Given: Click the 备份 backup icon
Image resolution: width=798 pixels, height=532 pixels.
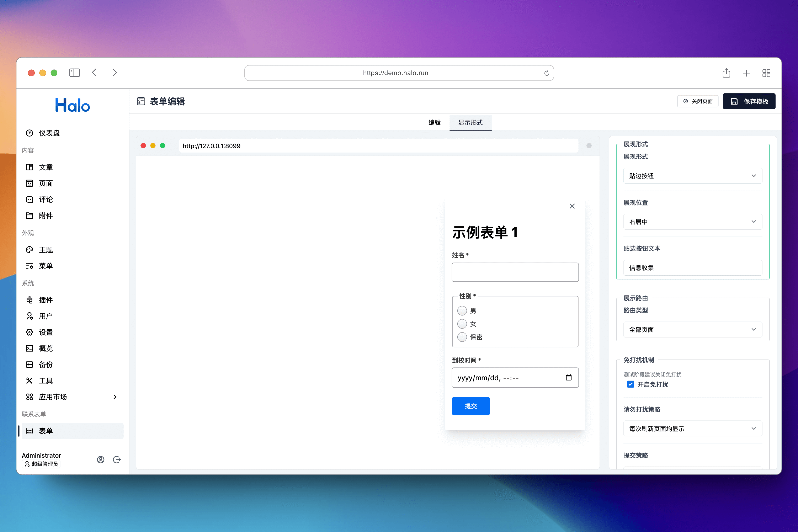Looking at the screenshot, I should 30,364.
